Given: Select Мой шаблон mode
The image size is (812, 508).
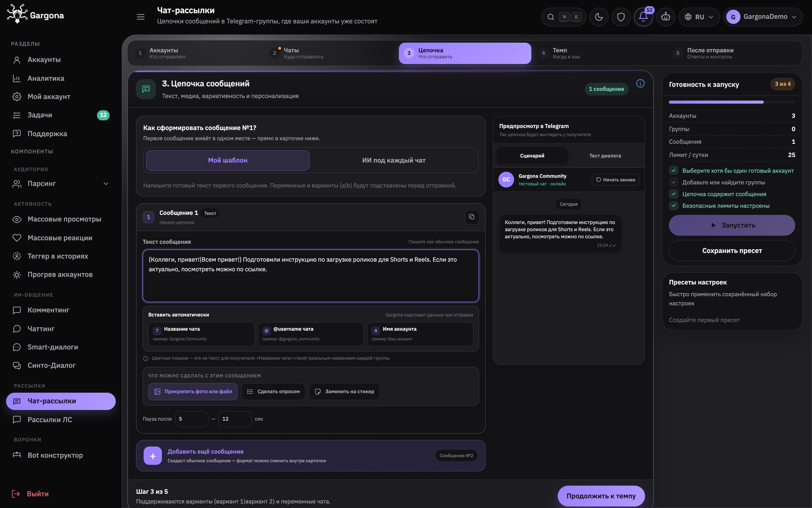Looking at the screenshot, I should point(228,160).
